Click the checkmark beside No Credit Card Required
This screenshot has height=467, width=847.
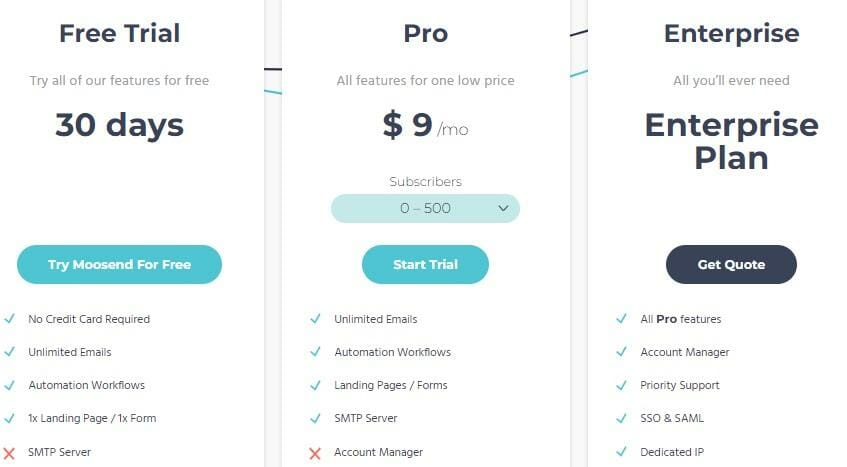pyautogui.click(x=9, y=319)
